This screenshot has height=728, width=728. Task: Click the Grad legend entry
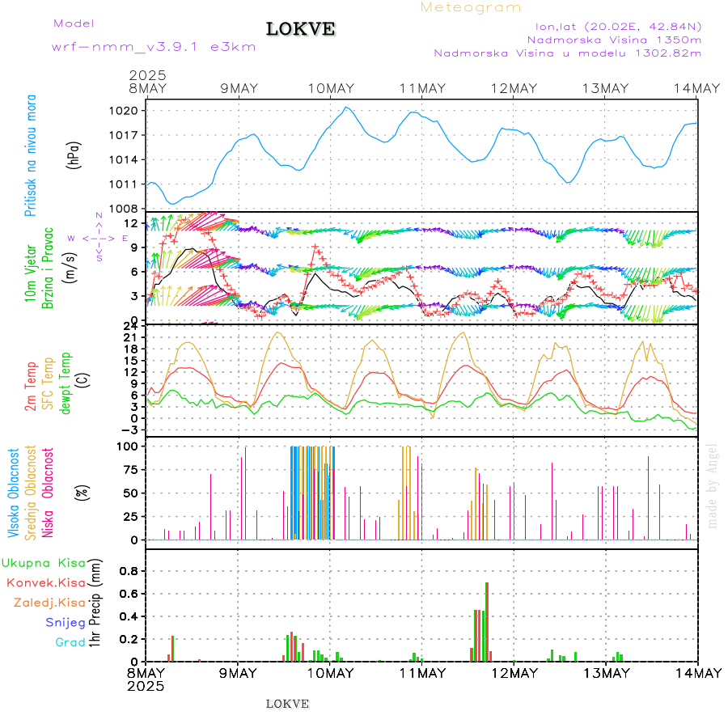tap(70, 642)
